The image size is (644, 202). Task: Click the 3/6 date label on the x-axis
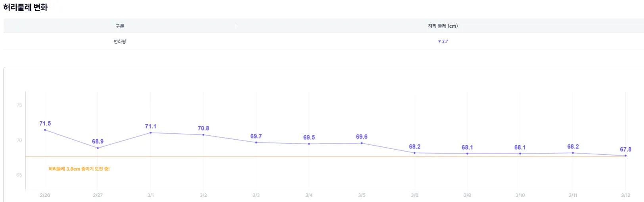tap(414, 195)
